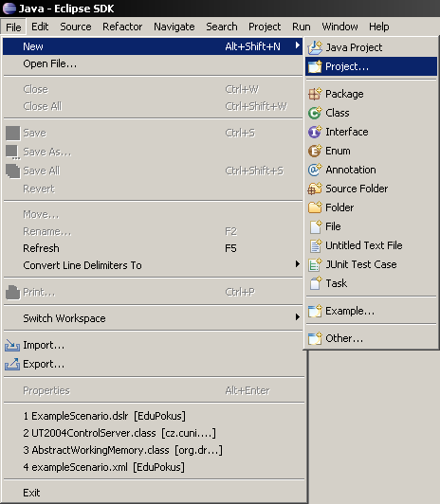Choose the Source Folder icon
The width and height of the screenshot is (440, 504).
click(x=315, y=189)
